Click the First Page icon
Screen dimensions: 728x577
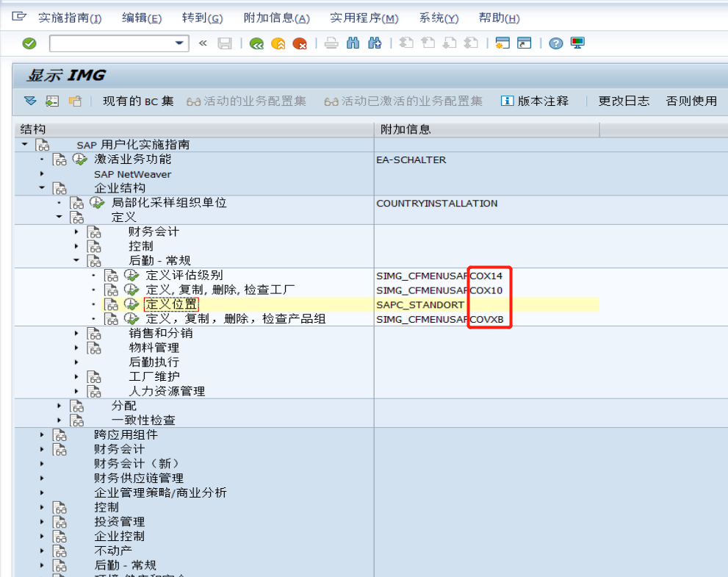(406, 43)
